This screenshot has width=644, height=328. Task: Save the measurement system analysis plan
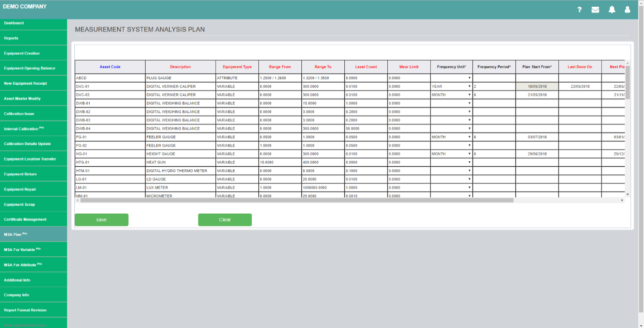pyautogui.click(x=101, y=220)
